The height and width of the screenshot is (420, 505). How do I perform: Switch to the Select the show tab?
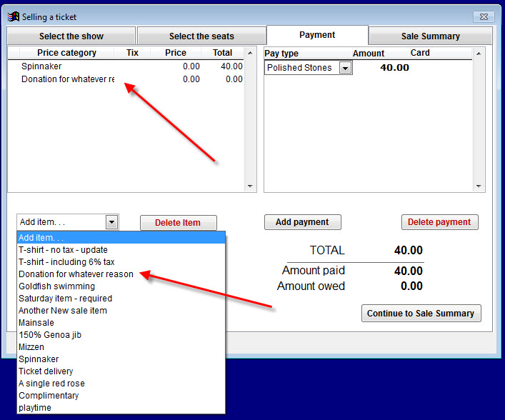pyautogui.click(x=71, y=36)
